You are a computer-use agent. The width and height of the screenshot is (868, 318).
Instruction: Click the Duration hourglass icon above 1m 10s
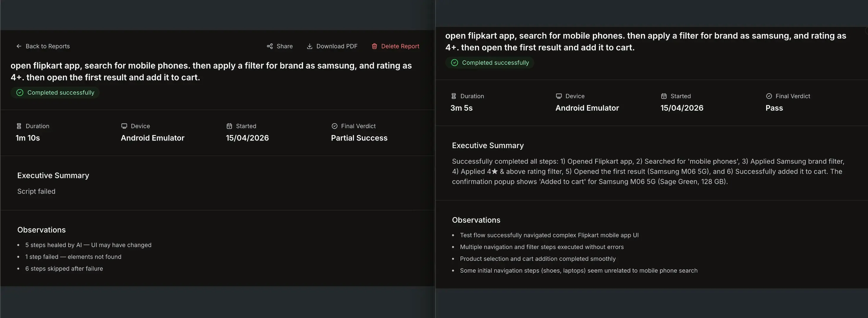click(19, 126)
